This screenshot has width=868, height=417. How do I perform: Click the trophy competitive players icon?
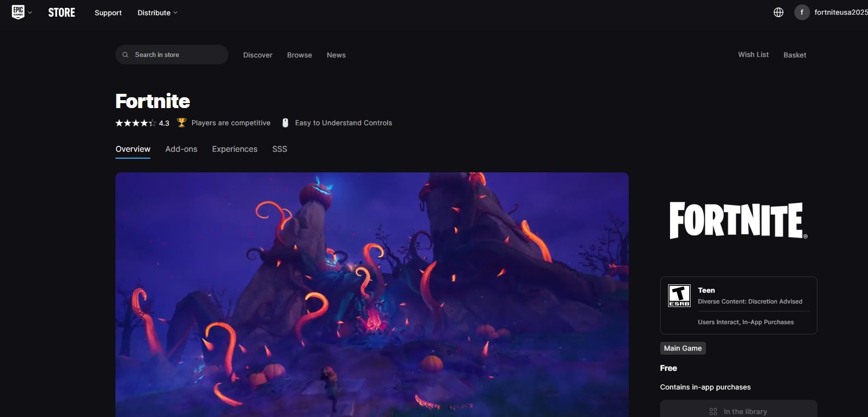[181, 123]
